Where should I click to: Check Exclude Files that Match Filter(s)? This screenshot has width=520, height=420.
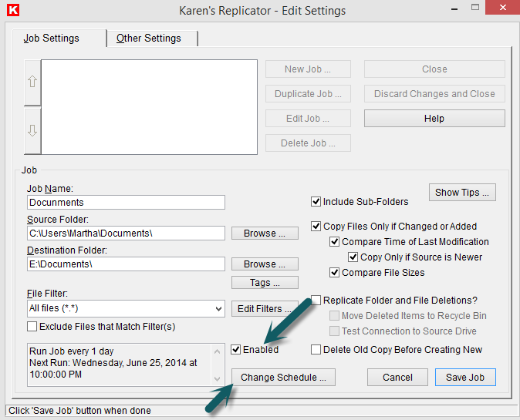click(x=32, y=327)
